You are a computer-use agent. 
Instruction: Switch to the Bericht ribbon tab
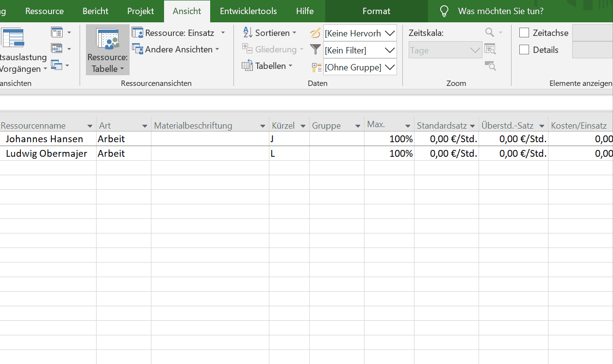95,11
